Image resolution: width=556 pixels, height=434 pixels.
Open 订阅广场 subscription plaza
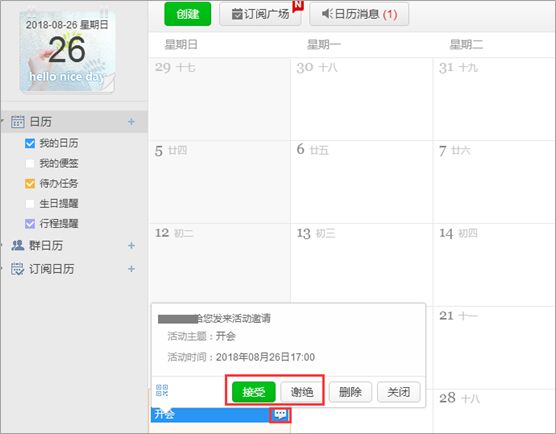(x=260, y=14)
